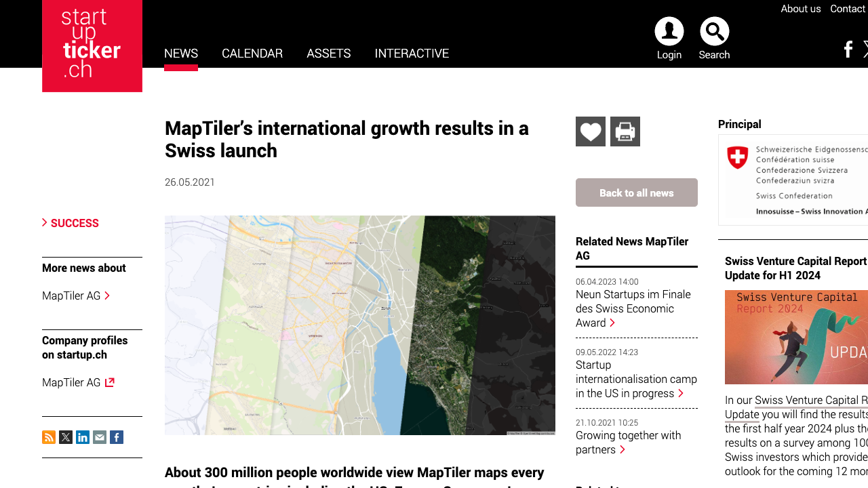Screen dimensions: 868x488
Task: Open the X social icon in sidebar
Action: tap(65, 437)
